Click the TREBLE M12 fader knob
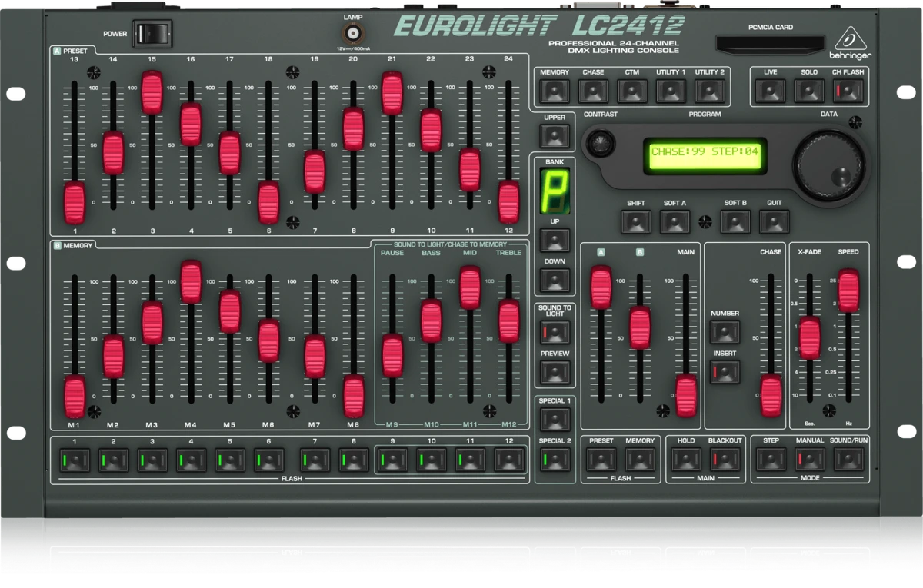This screenshot has height=588, width=923. pos(508,321)
